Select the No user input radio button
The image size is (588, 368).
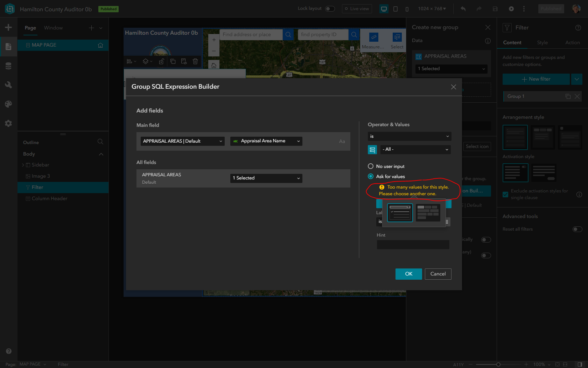370,166
